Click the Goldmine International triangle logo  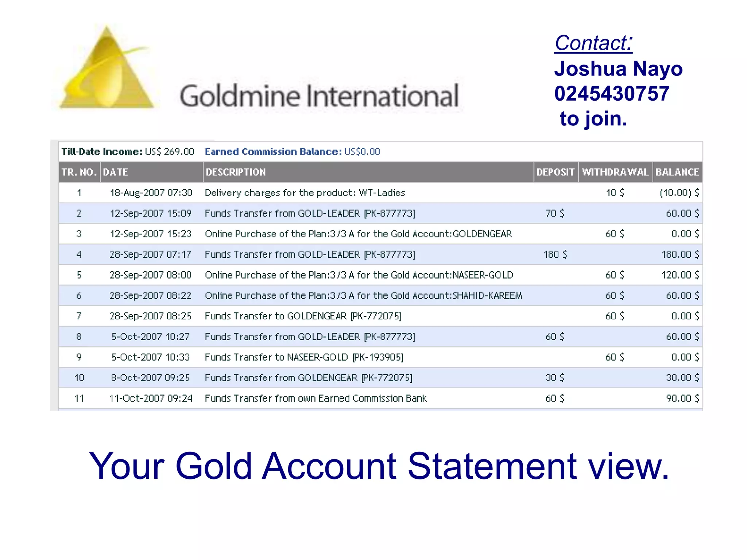(x=107, y=67)
